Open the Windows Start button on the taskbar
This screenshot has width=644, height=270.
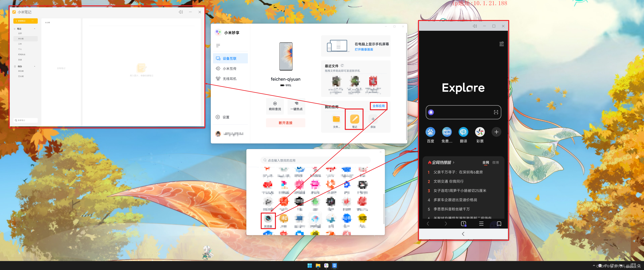(x=309, y=266)
